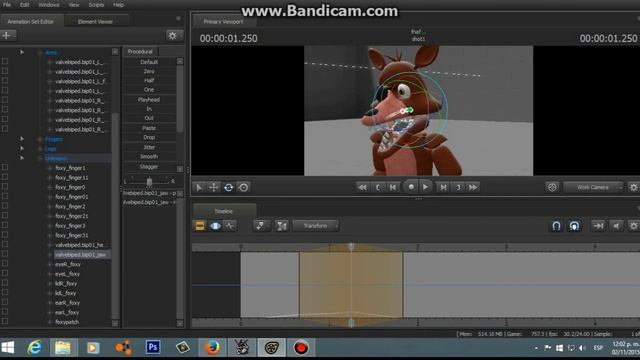Apply the Default preset

pos(149,62)
